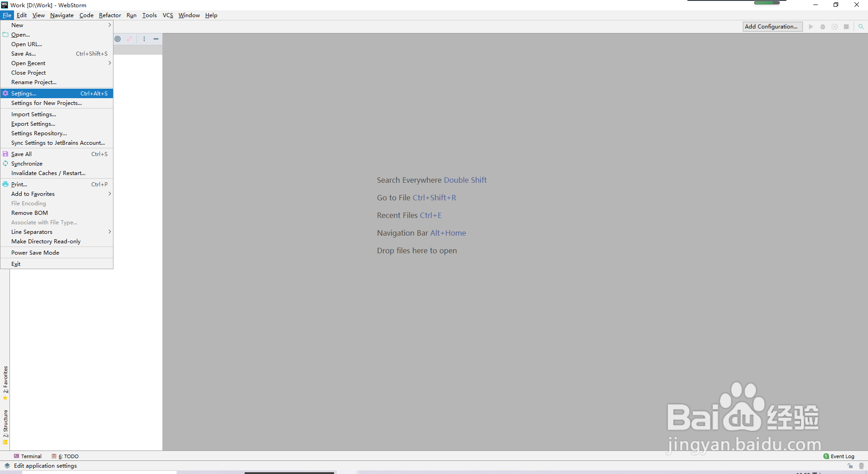Click the Debug bug icon
Image resolution: width=868 pixels, height=474 pixels.
pos(823,27)
